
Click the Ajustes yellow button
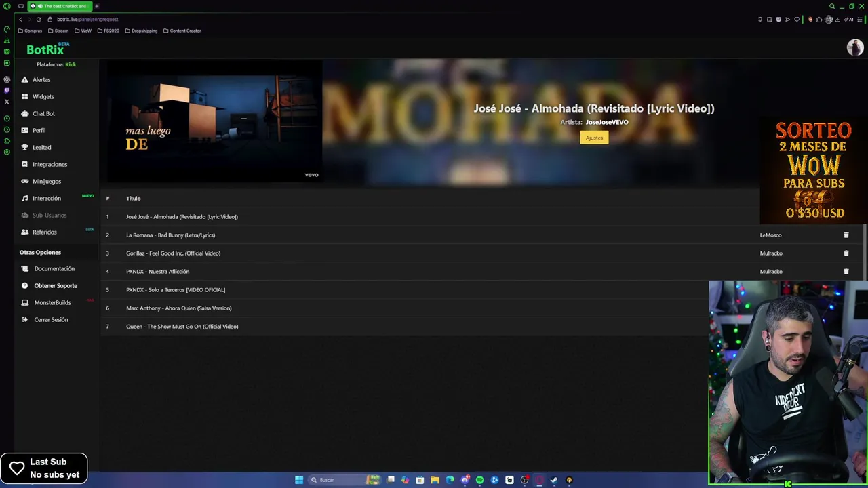click(594, 138)
